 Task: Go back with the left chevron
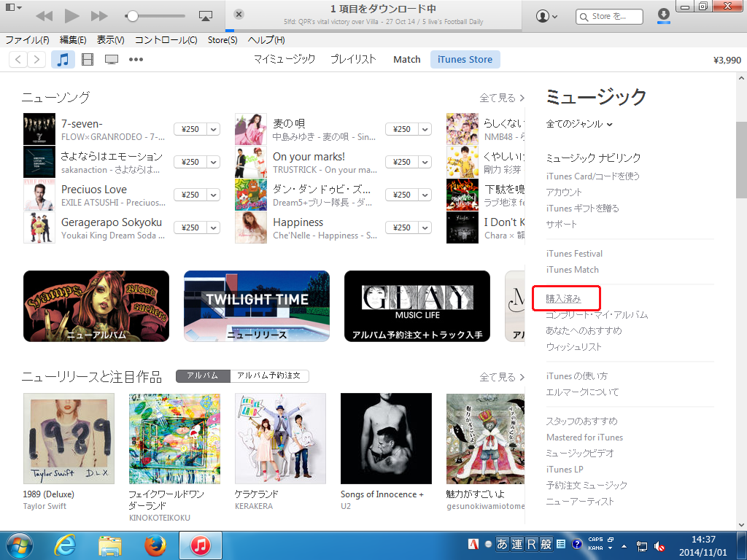coord(18,60)
